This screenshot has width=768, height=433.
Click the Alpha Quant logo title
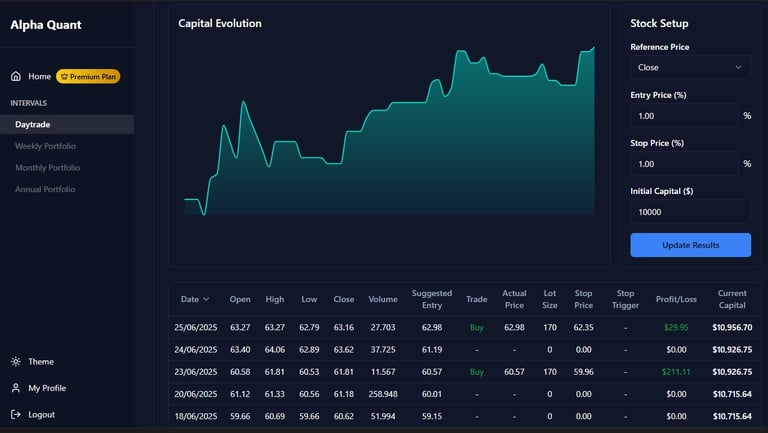(x=46, y=25)
